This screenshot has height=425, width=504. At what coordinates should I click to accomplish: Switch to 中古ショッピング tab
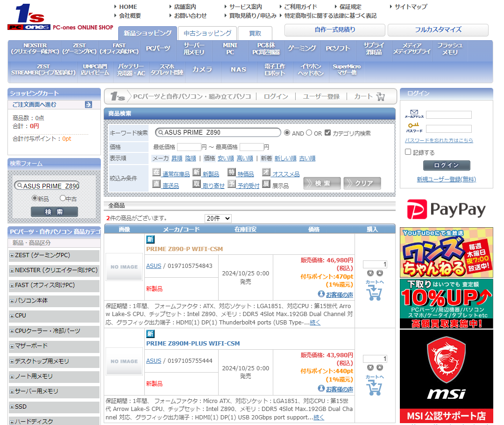click(x=207, y=33)
